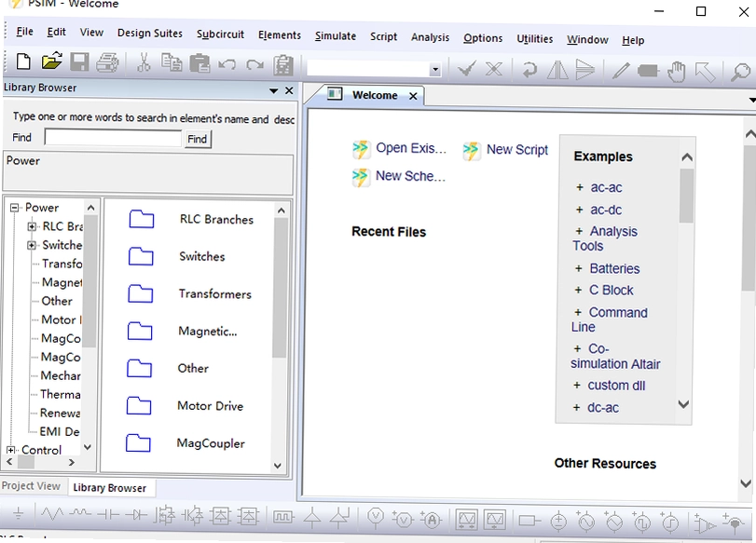Click the Find button
The height and width of the screenshot is (543, 756).
coord(198,140)
